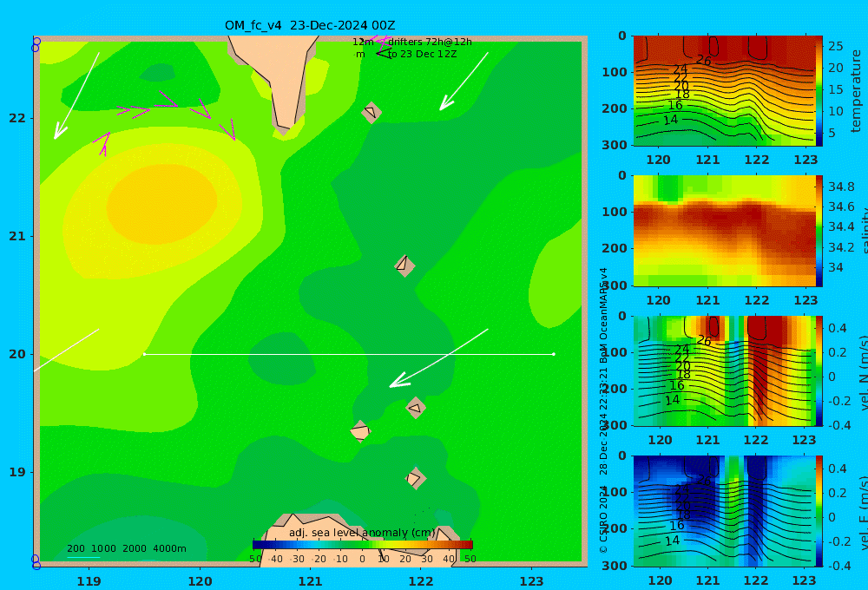Select the 'drifters 72h@12h' legend label

tap(430, 42)
